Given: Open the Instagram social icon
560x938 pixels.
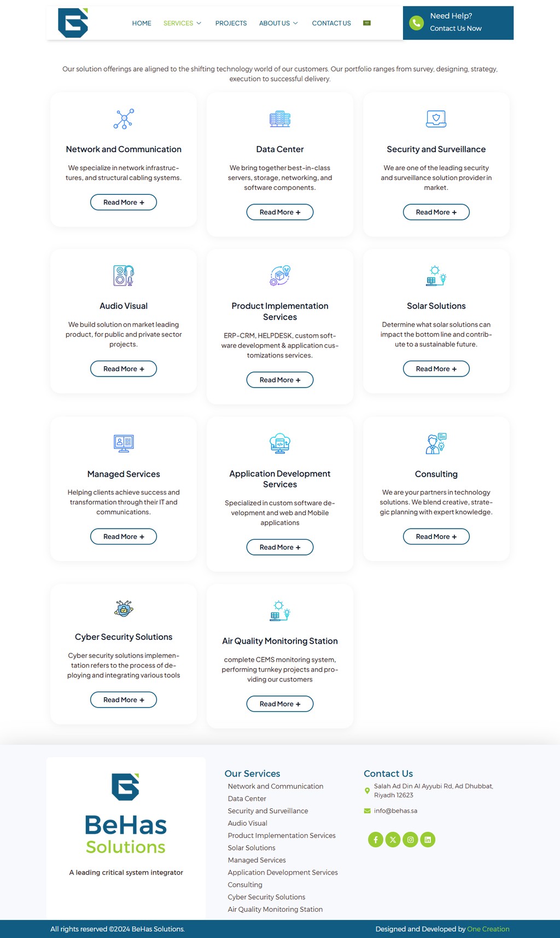Looking at the screenshot, I should click(410, 839).
